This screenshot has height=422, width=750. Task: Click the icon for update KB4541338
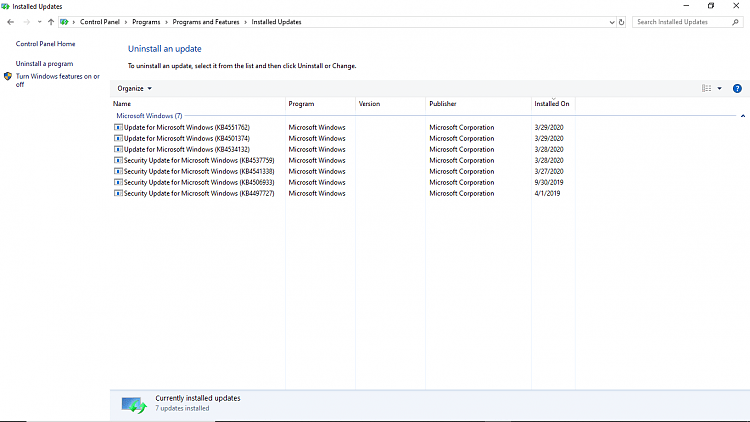pyautogui.click(x=118, y=171)
